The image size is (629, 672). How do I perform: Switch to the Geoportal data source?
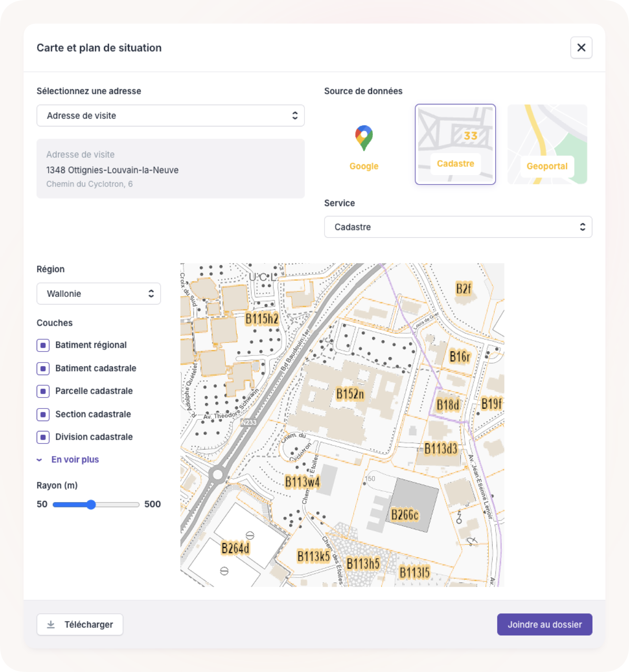coord(547,144)
